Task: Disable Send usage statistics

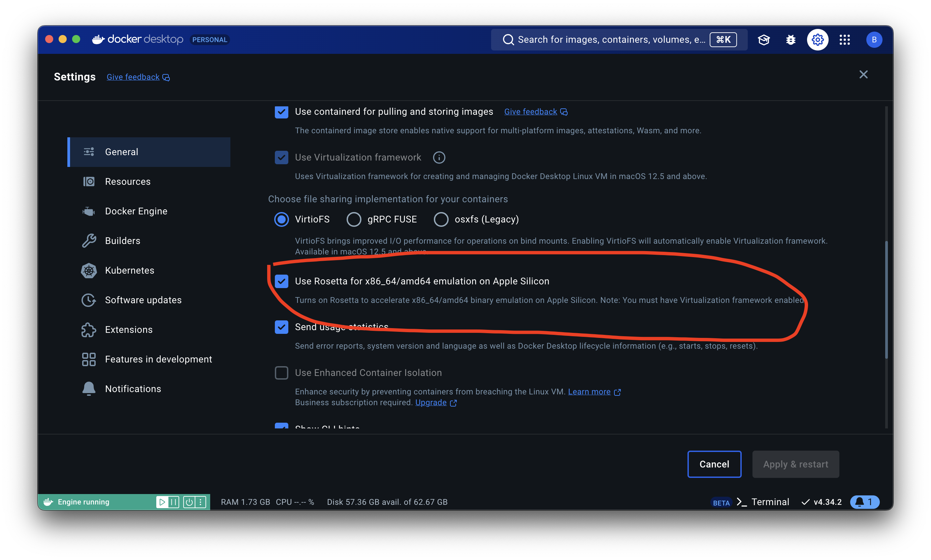Action: 281,327
